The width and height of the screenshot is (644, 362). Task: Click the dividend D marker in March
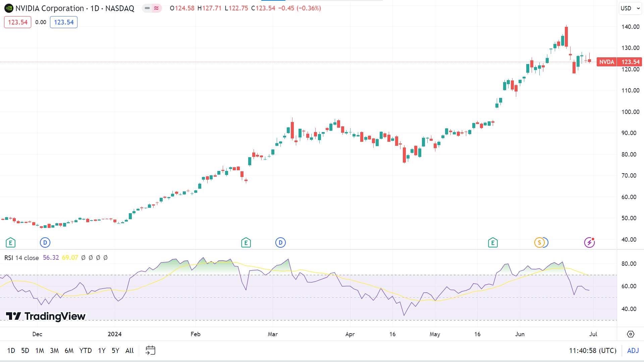[x=280, y=242]
